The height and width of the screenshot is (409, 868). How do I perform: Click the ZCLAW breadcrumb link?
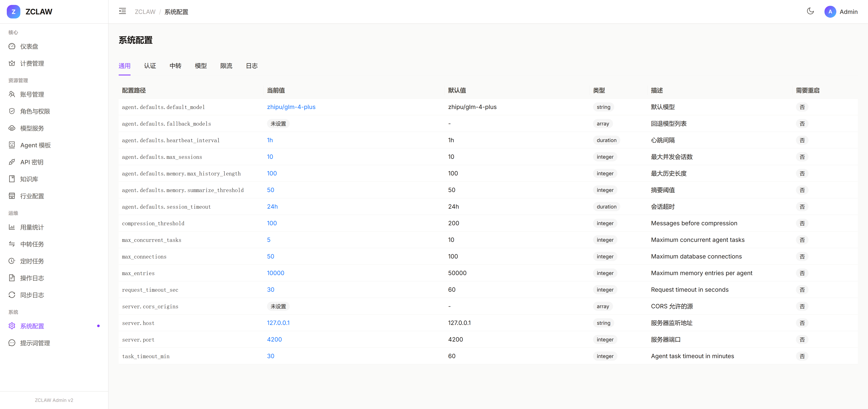pyautogui.click(x=145, y=12)
